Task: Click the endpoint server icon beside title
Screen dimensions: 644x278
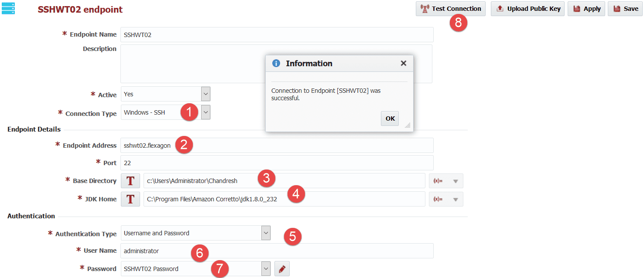Action: coord(8,8)
